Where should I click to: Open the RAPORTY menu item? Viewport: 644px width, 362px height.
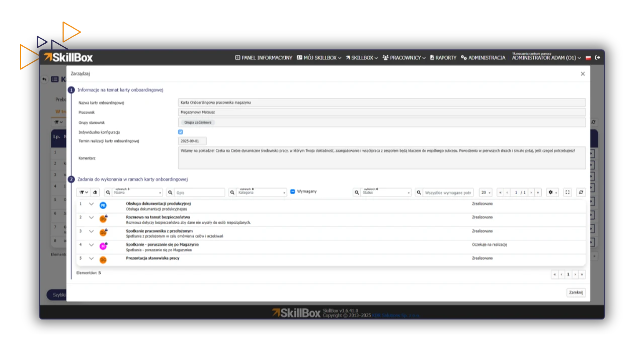point(443,58)
